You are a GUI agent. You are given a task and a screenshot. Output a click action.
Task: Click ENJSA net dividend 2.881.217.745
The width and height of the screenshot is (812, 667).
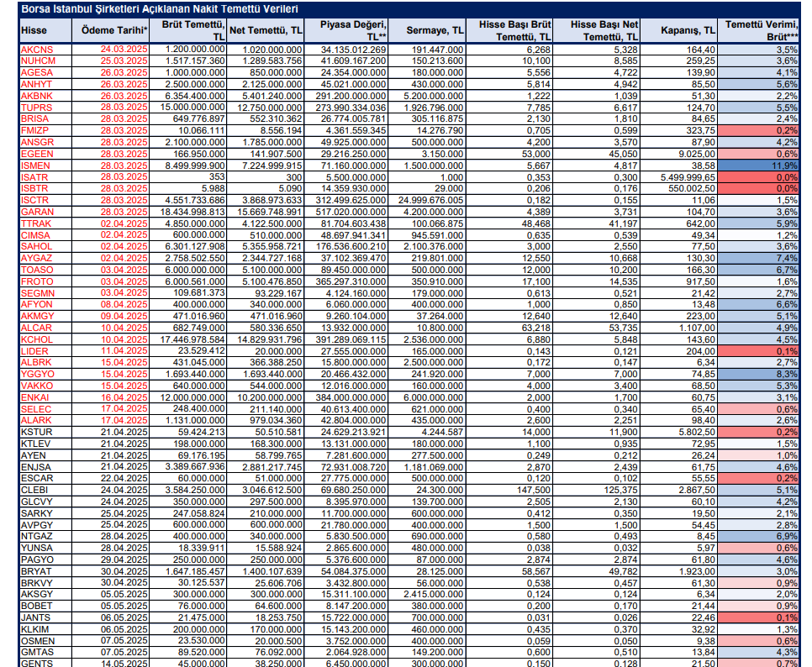click(272, 467)
